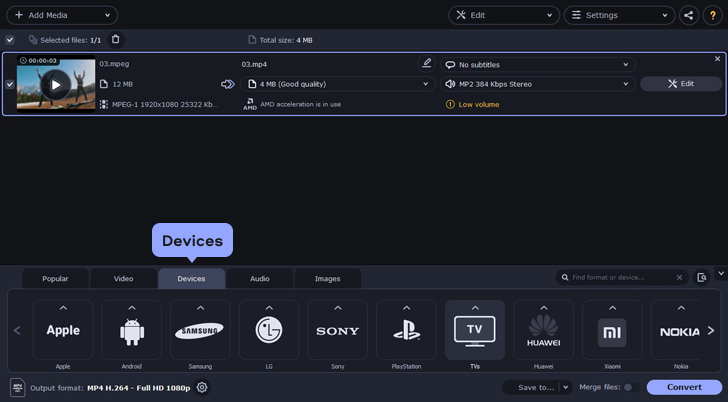The height and width of the screenshot is (402, 728).
Task: Open Xiaomi device presets
Action: click(612, 330)
